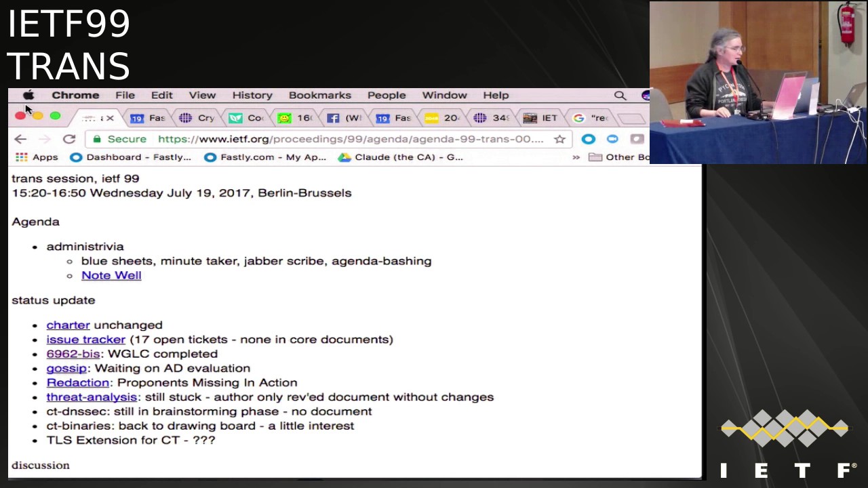Screen dimensions: 868x488
Task: Open the Bookmarks menu
Action: point(320,96)
